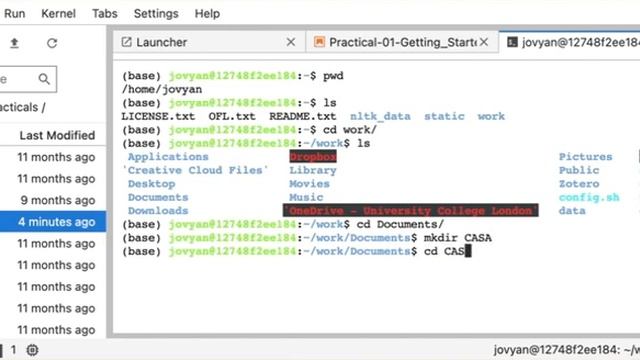Image resolution: width=640 pixels, height=360 pixels.
Task: Click the file filter search field
Action: pos(27,79)
